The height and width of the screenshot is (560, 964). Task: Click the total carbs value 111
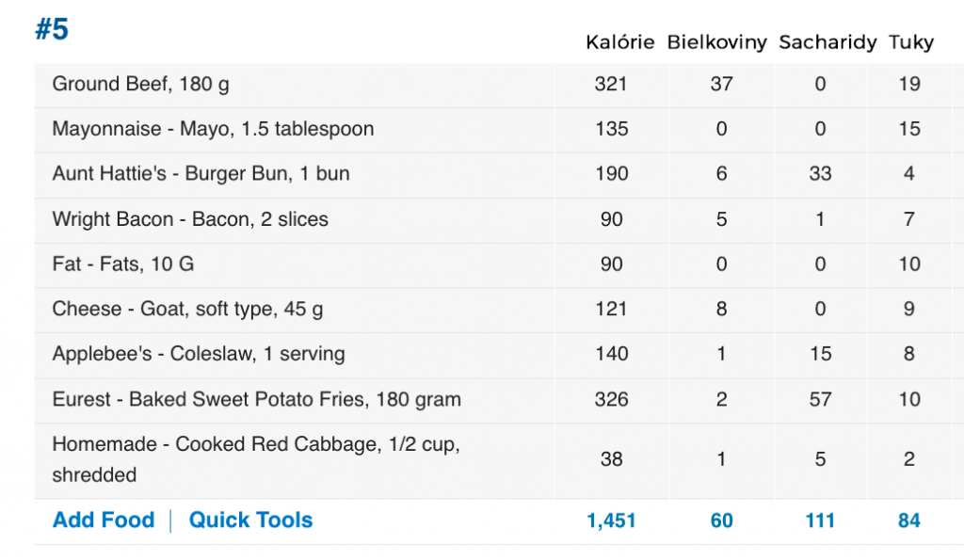(820, 520)
